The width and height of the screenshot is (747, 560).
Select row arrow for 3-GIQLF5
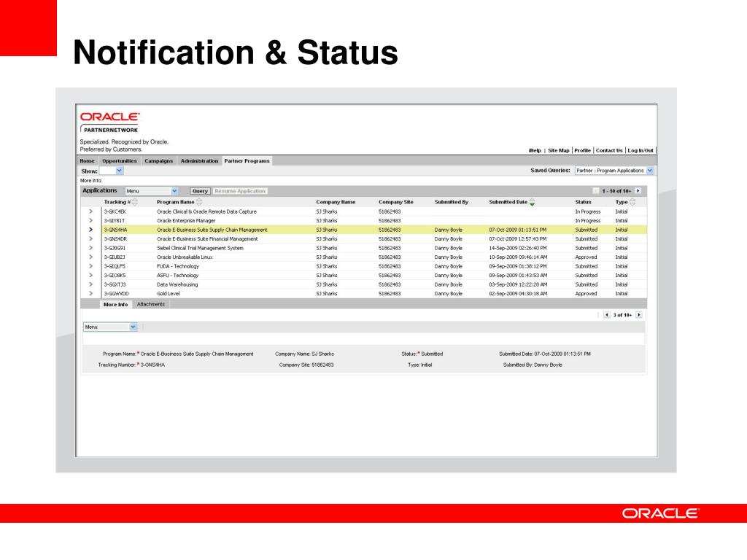(x=90, y=266)
